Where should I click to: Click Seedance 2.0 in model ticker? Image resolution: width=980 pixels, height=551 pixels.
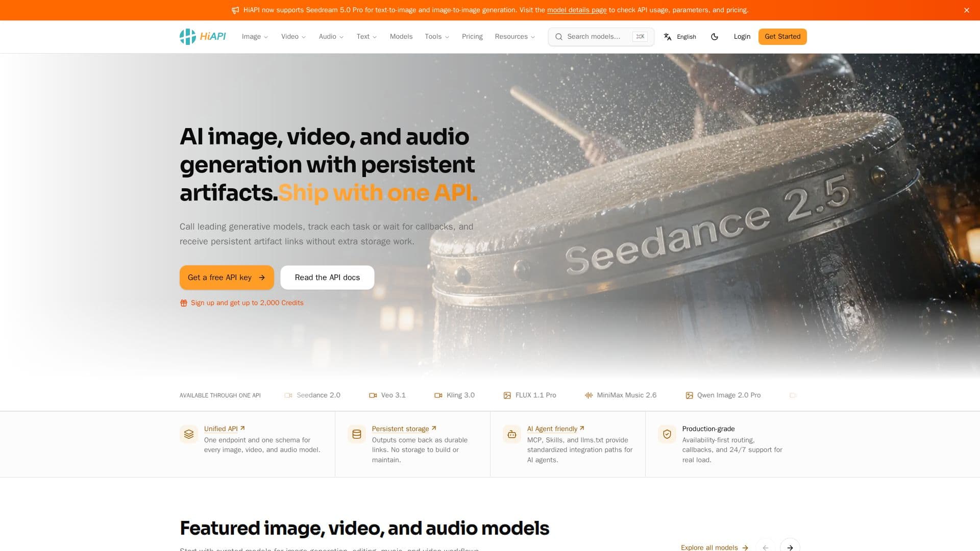tap(312, 395)
